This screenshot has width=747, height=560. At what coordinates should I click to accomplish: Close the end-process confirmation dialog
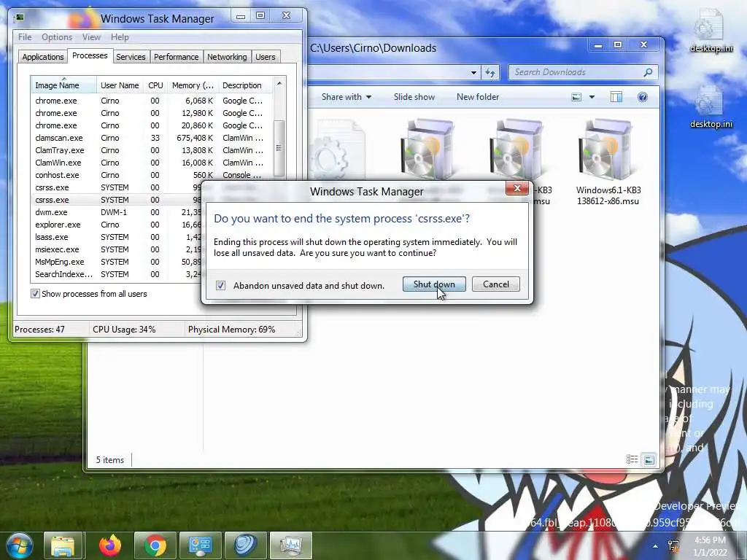pos(517,189)
